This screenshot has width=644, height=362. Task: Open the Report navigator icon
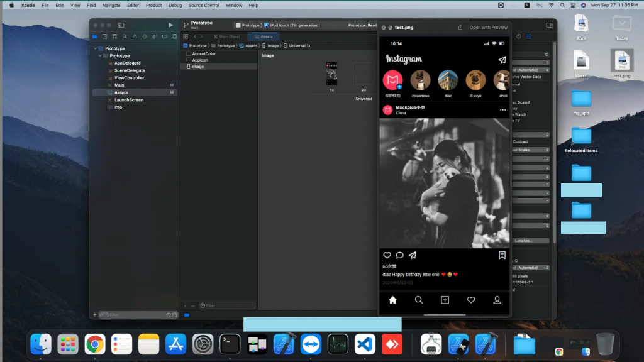click(x=175, y=36)
